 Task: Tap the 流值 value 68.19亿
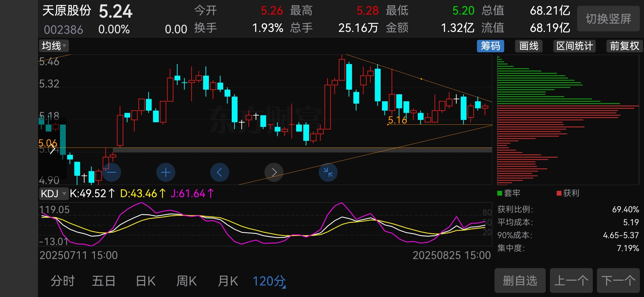click(550, 28)
